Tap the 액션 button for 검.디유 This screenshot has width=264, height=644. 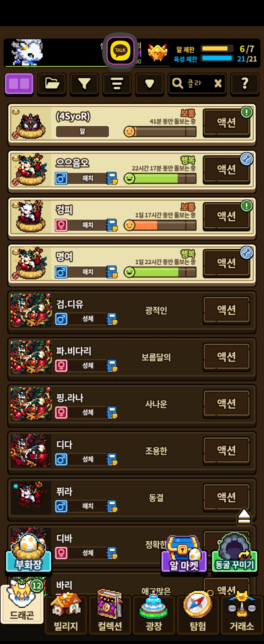coord(226,310)
